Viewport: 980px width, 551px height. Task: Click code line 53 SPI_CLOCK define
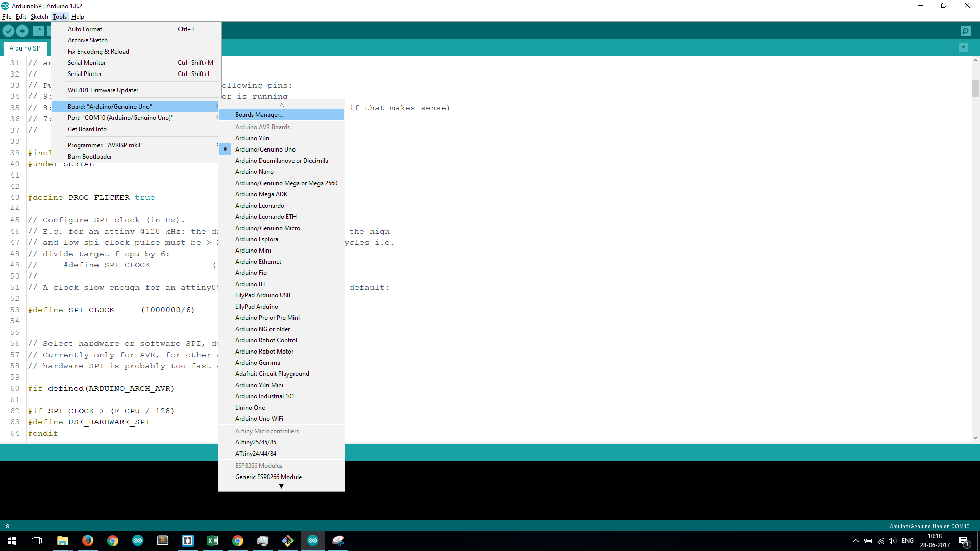coord(111,310)
